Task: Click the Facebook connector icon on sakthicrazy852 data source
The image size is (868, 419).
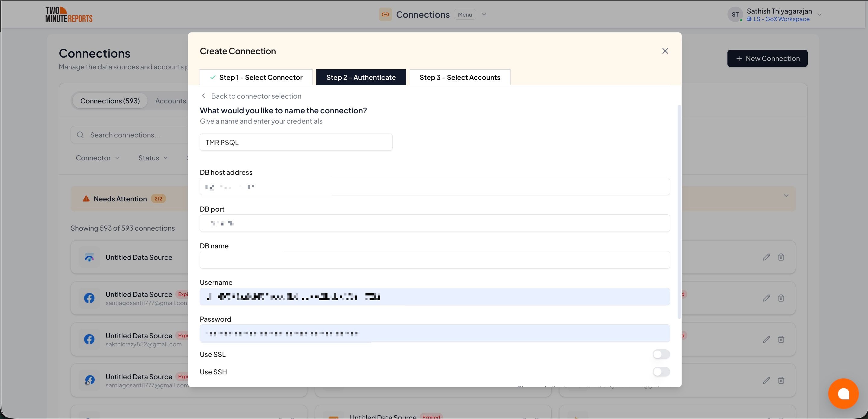Action: click(89, 339)
